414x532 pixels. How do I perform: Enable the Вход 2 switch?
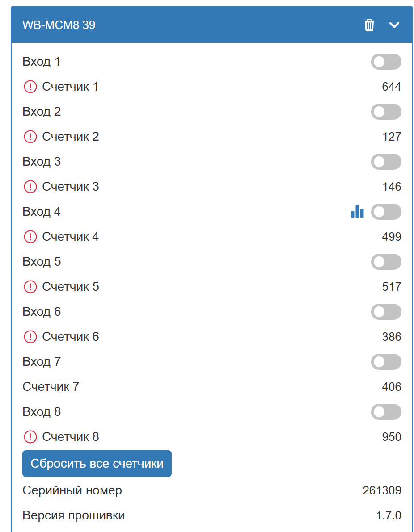click(x=386, y=112)
